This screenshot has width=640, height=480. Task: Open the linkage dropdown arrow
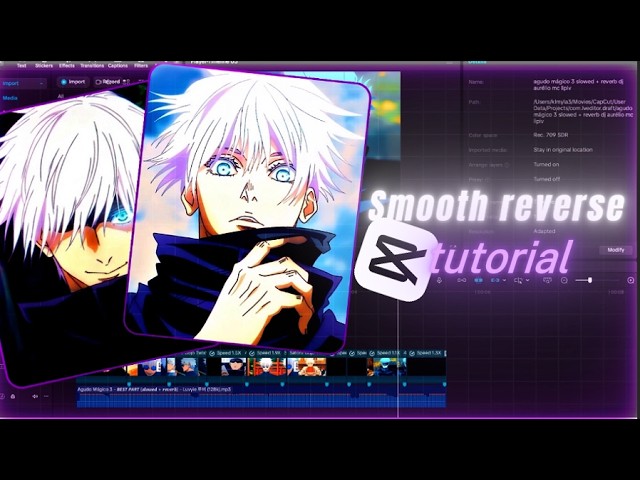[x=504, y=280]
